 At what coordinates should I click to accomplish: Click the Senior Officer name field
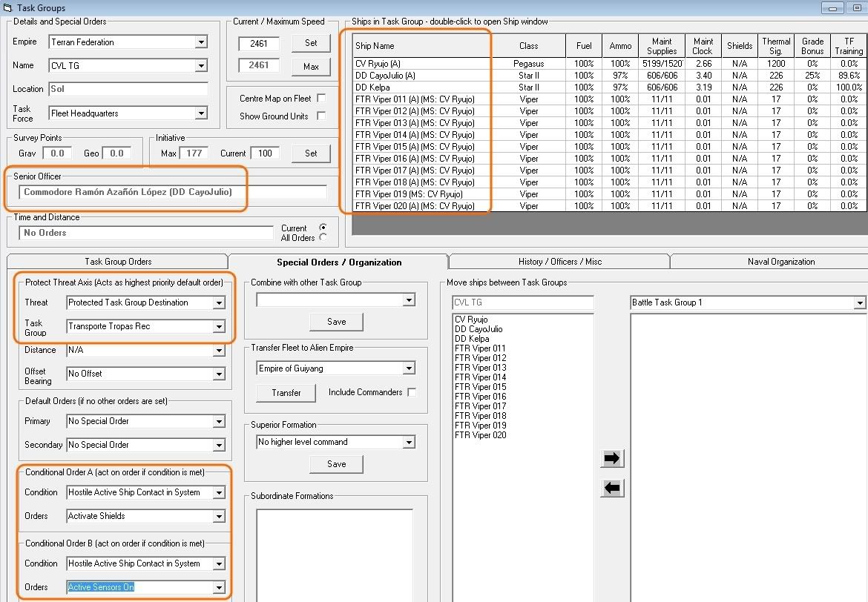172,192
